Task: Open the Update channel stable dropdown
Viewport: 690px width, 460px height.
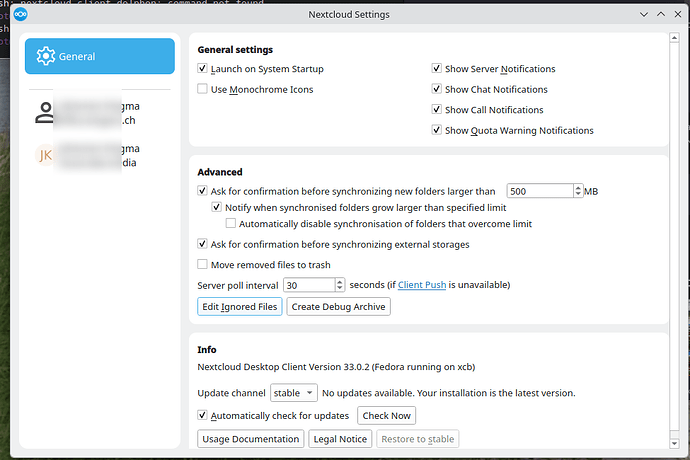Action: tap(294, 393)
